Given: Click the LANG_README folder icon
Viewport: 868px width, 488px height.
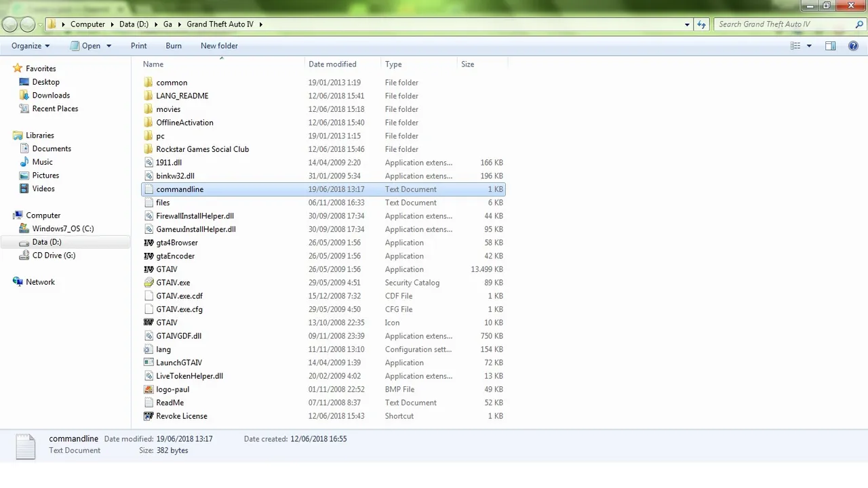Looking at the screenshot, I should pyautogui.click(x=149, y=96).
